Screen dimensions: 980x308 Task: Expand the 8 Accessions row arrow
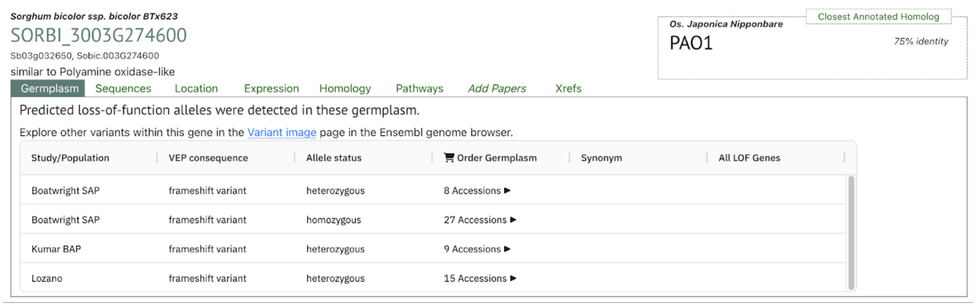(x=507, y=191)
